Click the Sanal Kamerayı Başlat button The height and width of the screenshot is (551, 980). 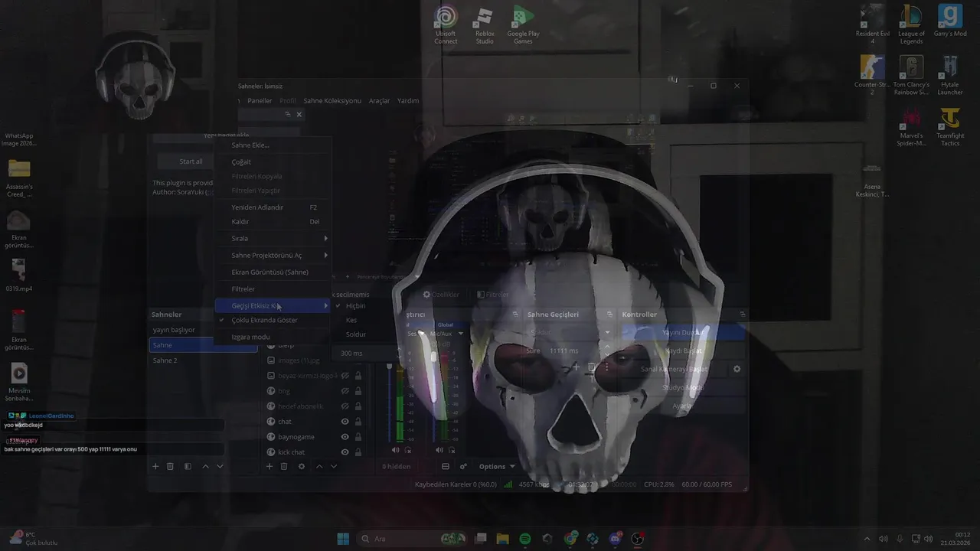[x=675, y=369]
